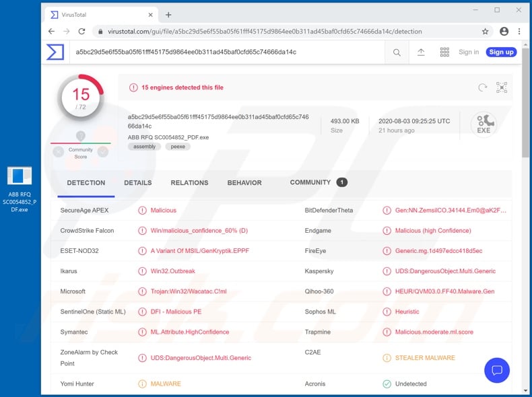The height and width of the screenshot is (397, 532).
Task: Click the site lock icon
Action: pyautogui.click(x=100, y=32)
